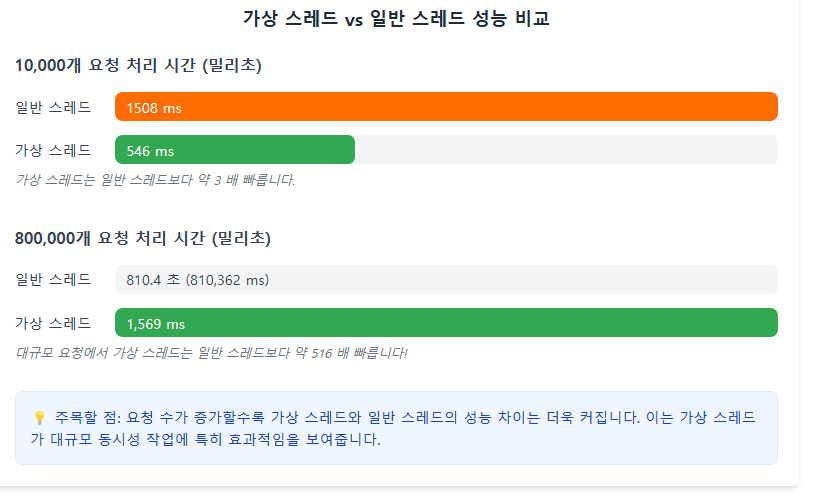Viewport: 815px width, 504px height.
Task: Click 가상 스레드 label in 800,000 section
Action: tap(53, 324)
